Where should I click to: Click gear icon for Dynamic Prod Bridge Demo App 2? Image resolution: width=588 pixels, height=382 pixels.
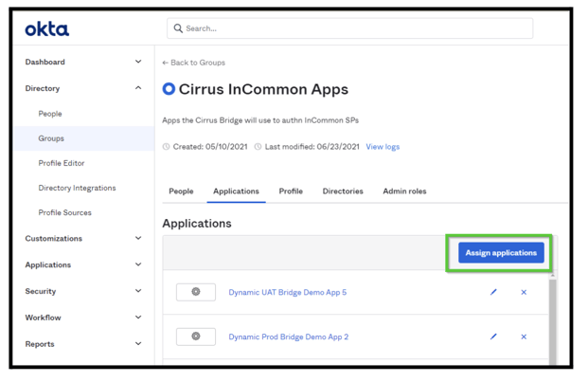[196, 337]
